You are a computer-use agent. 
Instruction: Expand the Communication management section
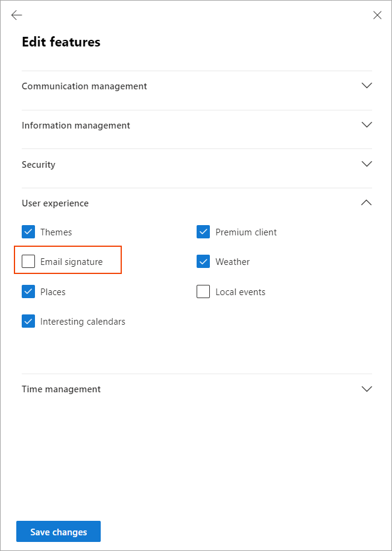click(x=84, y=86)
